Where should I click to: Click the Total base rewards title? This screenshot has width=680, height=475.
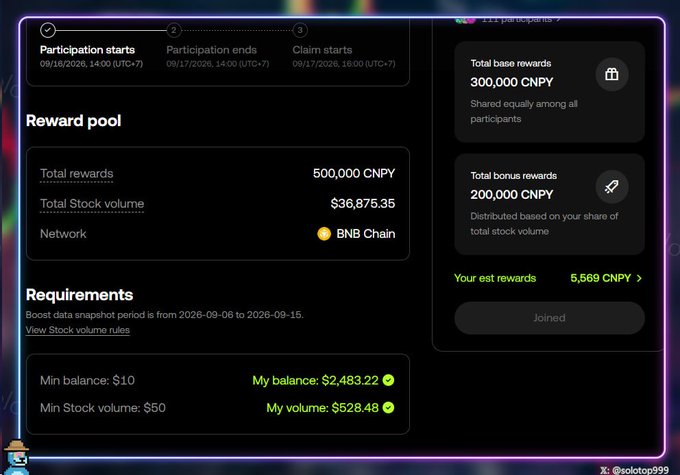point(511,63)
